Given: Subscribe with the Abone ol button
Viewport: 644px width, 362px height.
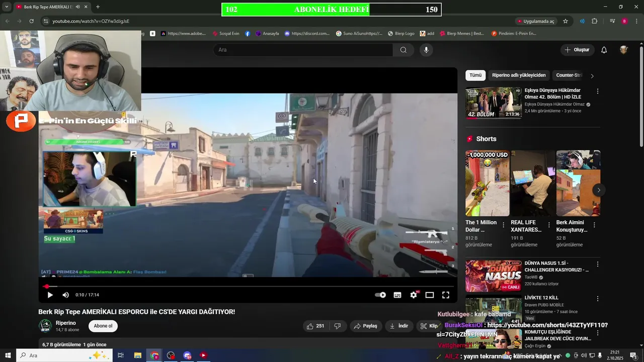Looking at the screenshot, I should point(103,326).
